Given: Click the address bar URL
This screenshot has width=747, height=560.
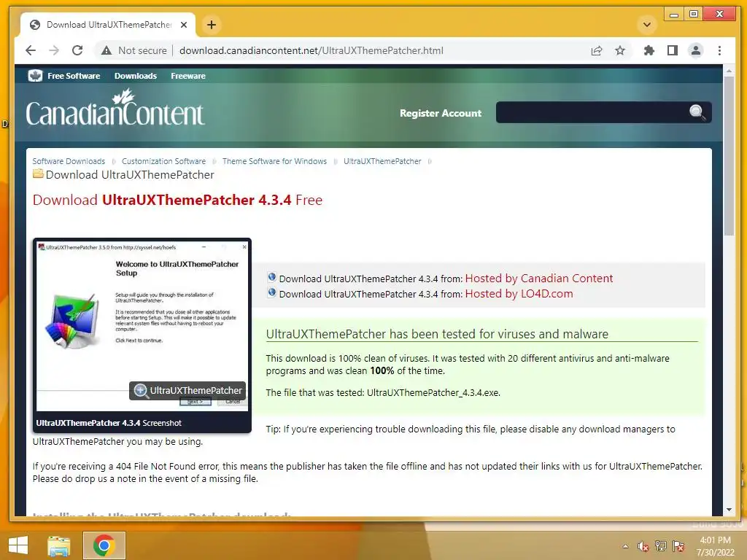Looking at the screenshot, I should click(x=311, y=50).
